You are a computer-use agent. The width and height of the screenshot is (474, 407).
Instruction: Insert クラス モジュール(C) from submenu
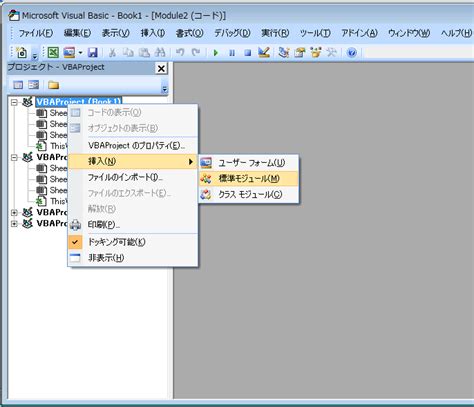(x=249, y=194)
